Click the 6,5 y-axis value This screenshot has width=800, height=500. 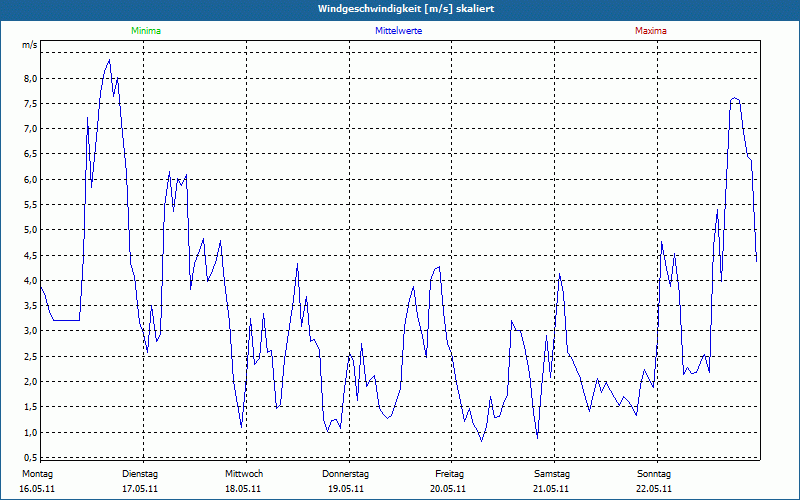(x=31, y=154)
